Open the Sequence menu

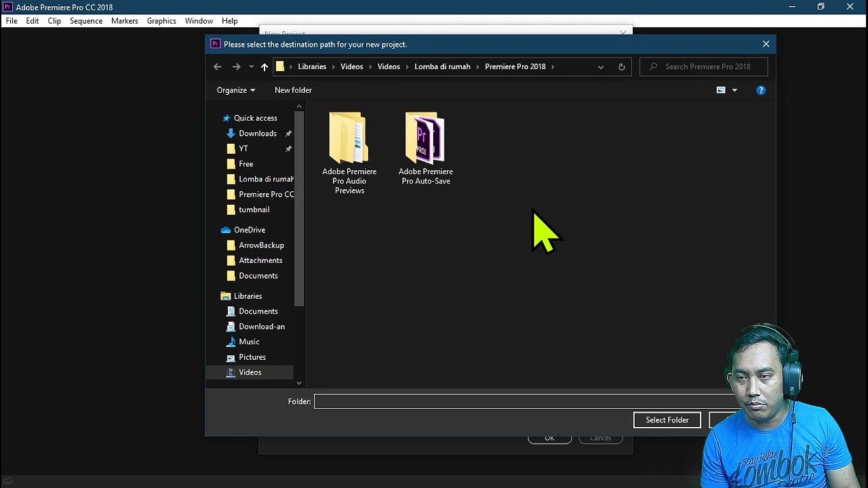(86, 21)
